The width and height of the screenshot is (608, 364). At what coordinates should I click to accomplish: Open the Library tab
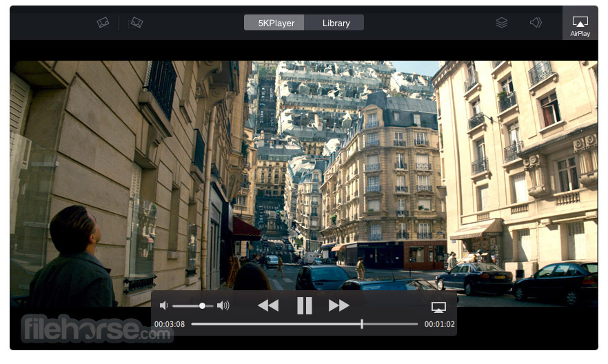pyautogui.click(x=334, y=23)
